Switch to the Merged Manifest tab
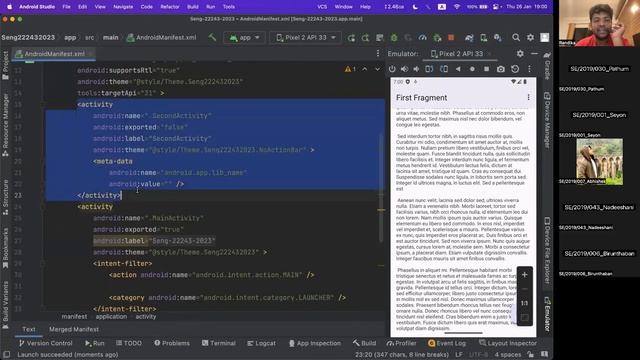640x360 pixels. coord(74,329)
